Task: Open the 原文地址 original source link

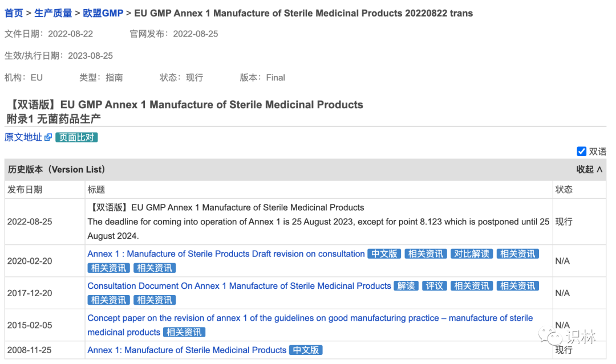Action: pos(23,137)
